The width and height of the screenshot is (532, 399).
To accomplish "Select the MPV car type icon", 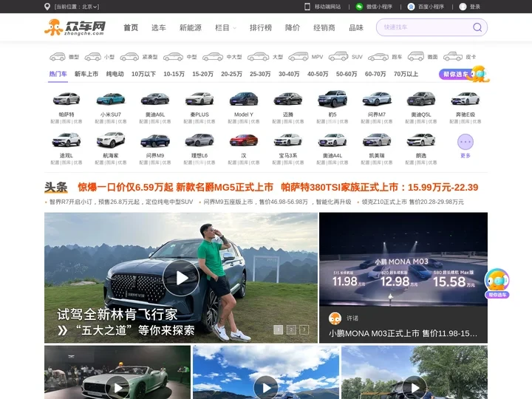I will (x=299, y=56).
